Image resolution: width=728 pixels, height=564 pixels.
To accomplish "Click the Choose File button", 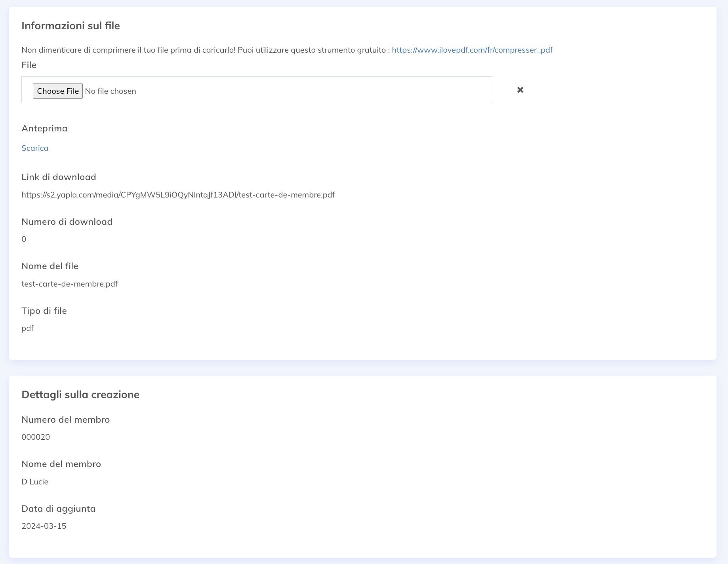I will (57, 91).
